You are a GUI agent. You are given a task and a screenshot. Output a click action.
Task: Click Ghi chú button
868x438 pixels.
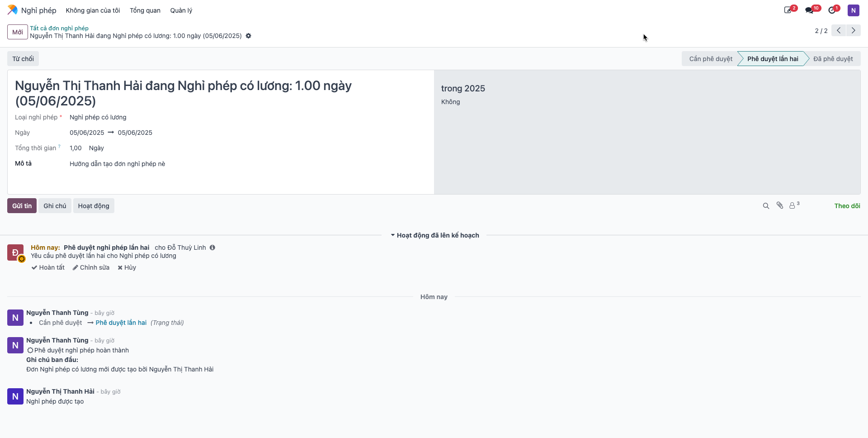(55, 206)
